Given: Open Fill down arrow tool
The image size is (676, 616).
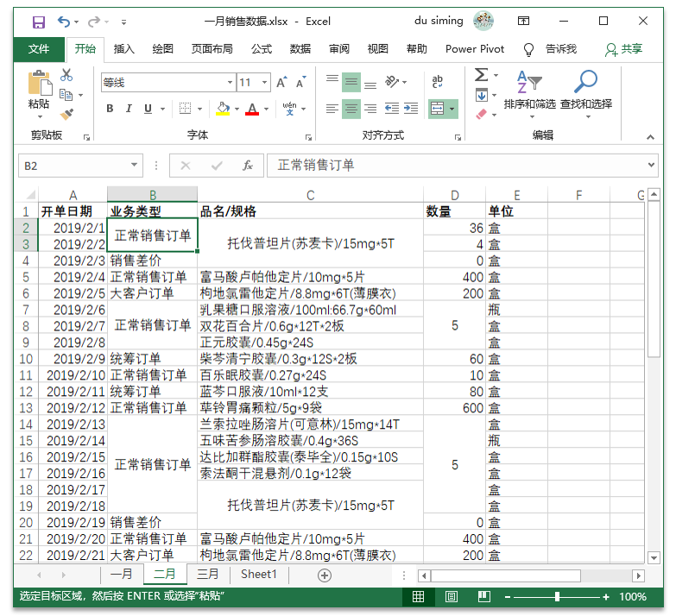Looking at the screenshot, I should pyautogui.click(x=482, y=95).
